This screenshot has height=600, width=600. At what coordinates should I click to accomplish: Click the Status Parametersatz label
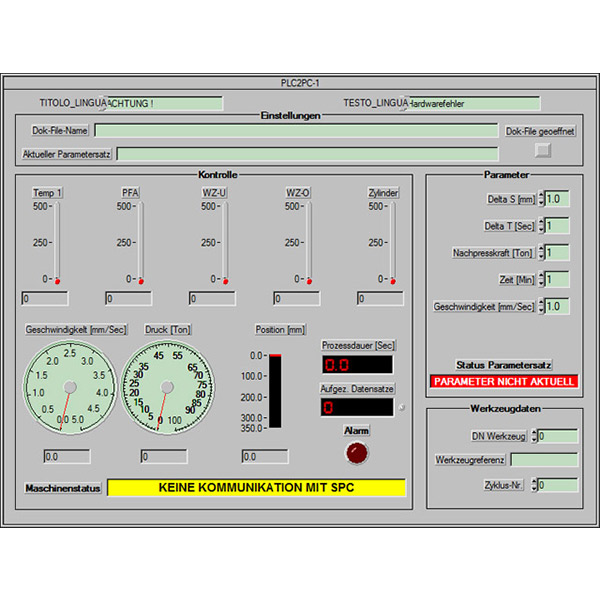[504, 365]
